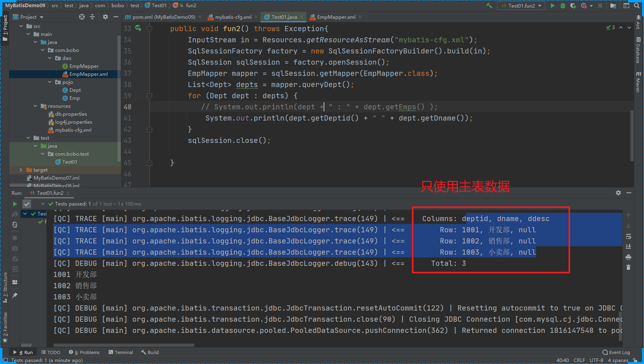Viewport: 644px width, 364px height.
Task: Click Rerun Failed Tests icon in Run panel
Action: (x=15, y=214)
